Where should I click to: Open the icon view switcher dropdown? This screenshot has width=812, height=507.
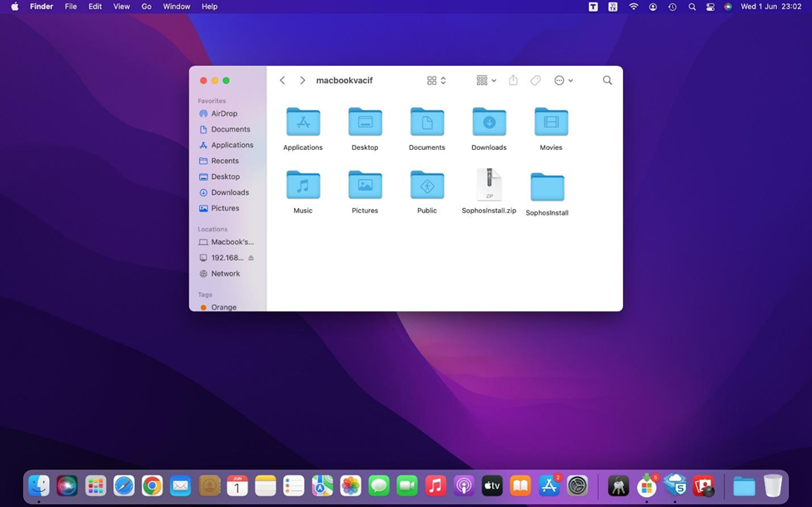coord(436,80)
